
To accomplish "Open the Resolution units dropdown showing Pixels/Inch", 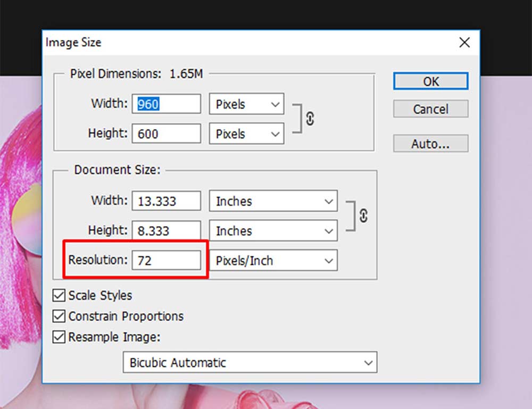I will 273,260.
